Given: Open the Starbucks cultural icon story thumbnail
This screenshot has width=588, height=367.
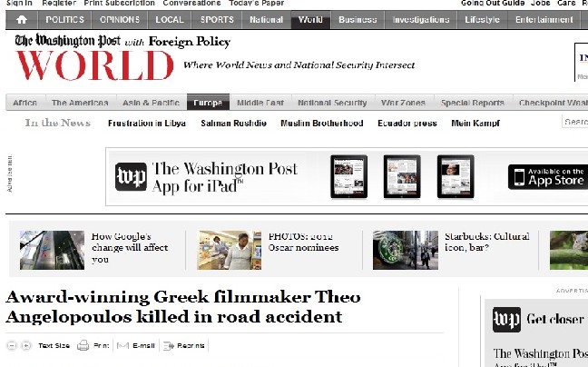Looking at the screenshot, I should pos(406,250).
